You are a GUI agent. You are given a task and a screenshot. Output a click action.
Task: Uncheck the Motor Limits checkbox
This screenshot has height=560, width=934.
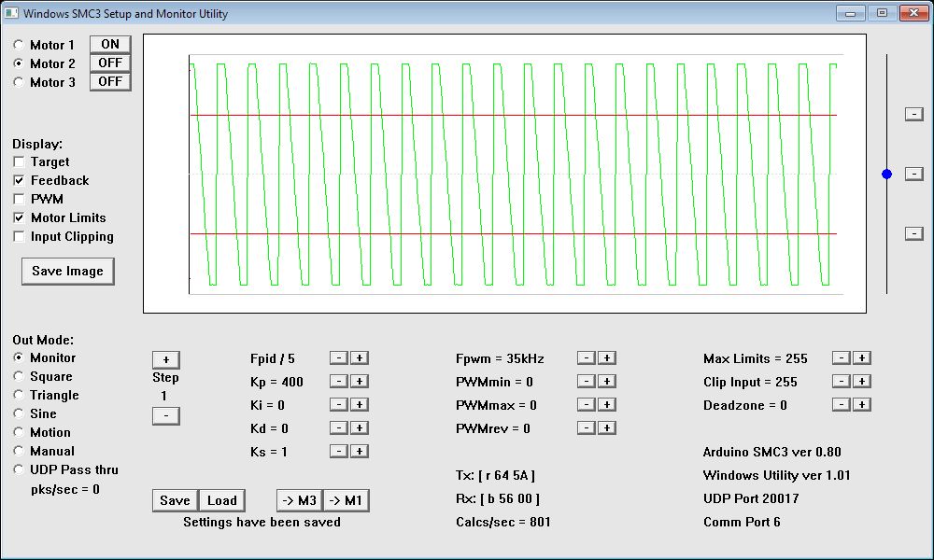click(x=20, y=218)
